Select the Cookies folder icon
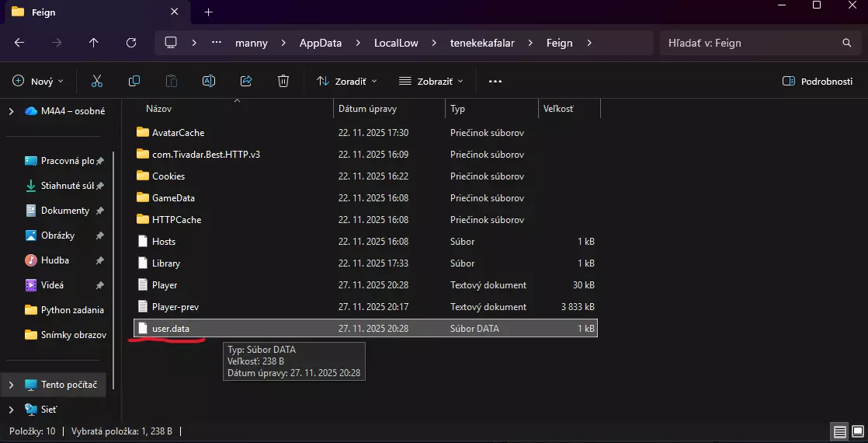Screen dimensions: 868x443 coord(143,176)
